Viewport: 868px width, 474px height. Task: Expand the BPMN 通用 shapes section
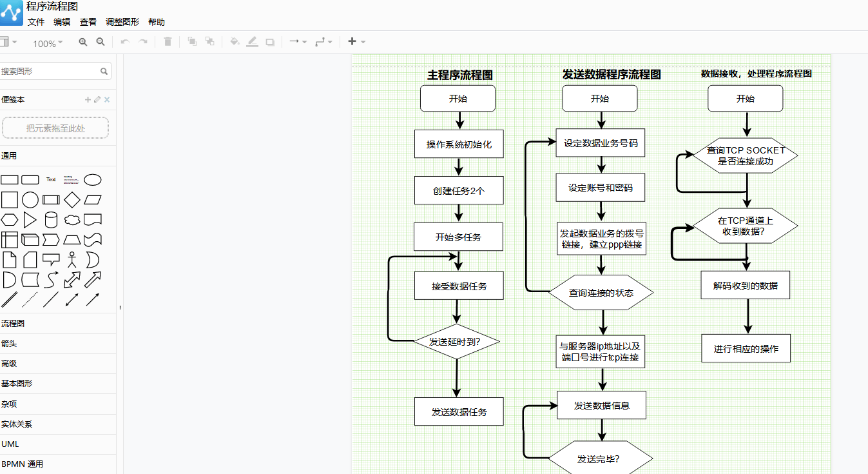[58, 464]
